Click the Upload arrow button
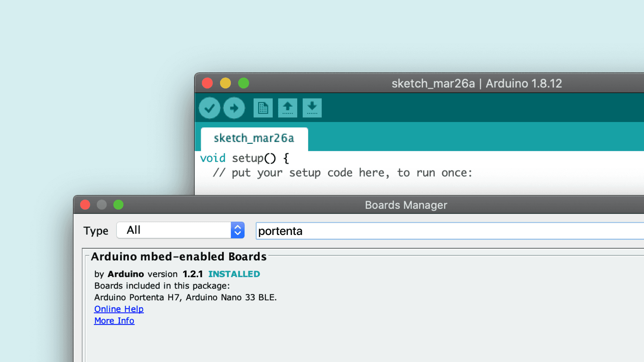Screen dimensions: 644x362 pyautogui.click(x=234, y=108)
